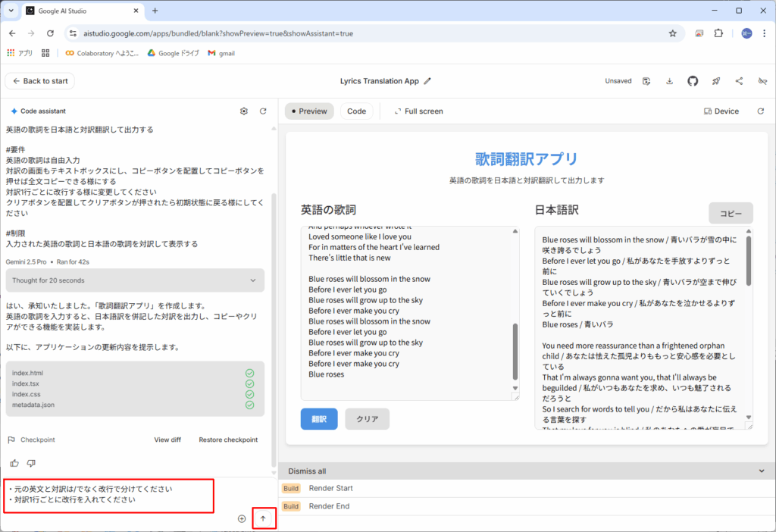Open the Chrome three-dot menu
Image resolution: width=776 pixels, height=532 pixels.
pos(764,33)
